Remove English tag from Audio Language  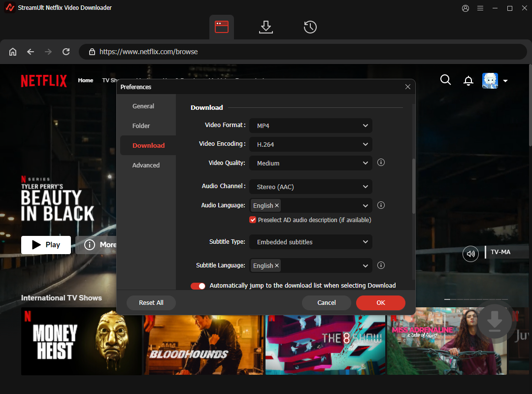[x=277, y=205]
